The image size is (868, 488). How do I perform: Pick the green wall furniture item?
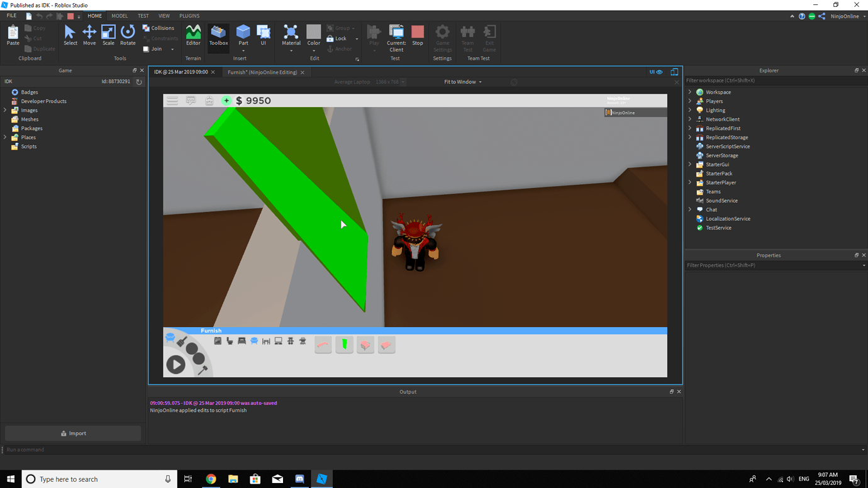click(x=344, y=345)
